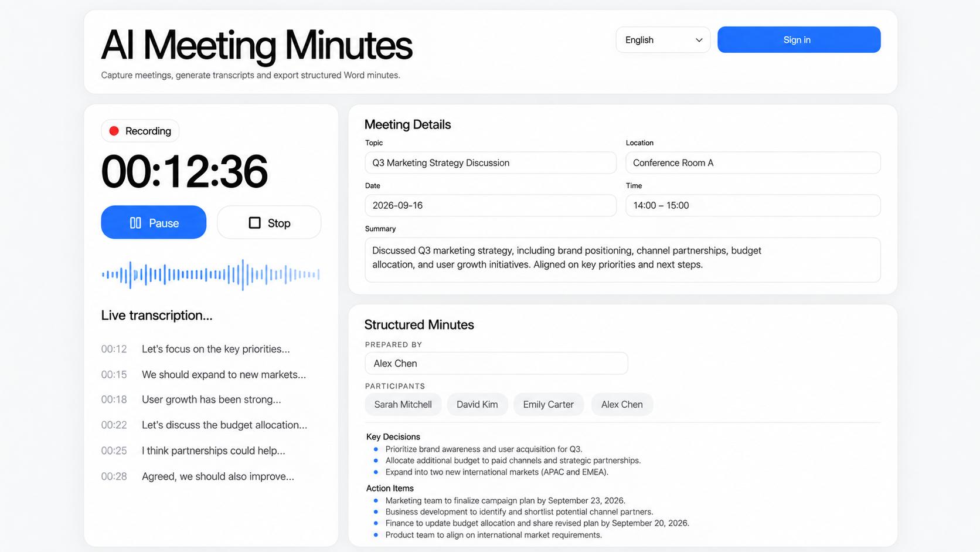Select the Sarah Mitchell participant chip
The image size is (980, 552).
403,404
